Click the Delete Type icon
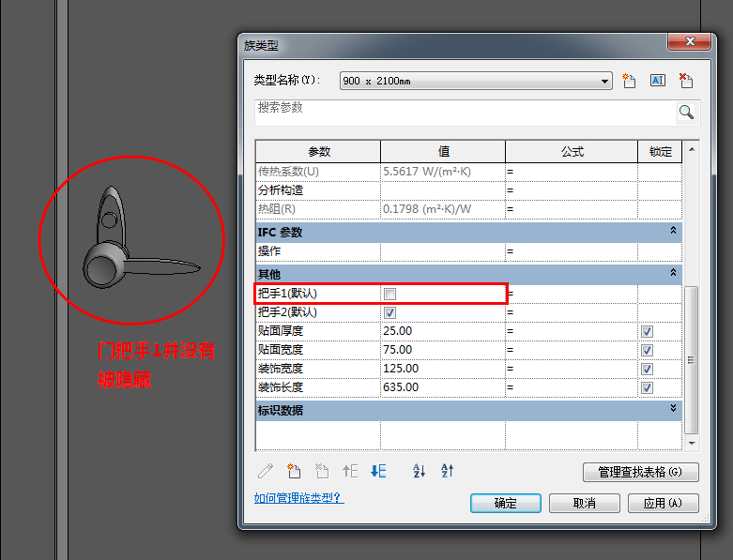The width and height of the screenshot is (733, 560). click(x=686, y=81)
